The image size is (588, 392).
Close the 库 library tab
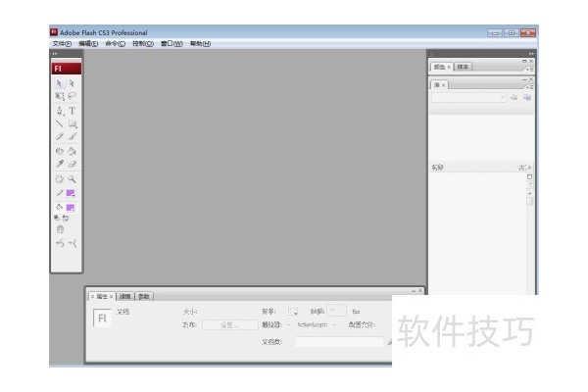(x=443, y=85)
